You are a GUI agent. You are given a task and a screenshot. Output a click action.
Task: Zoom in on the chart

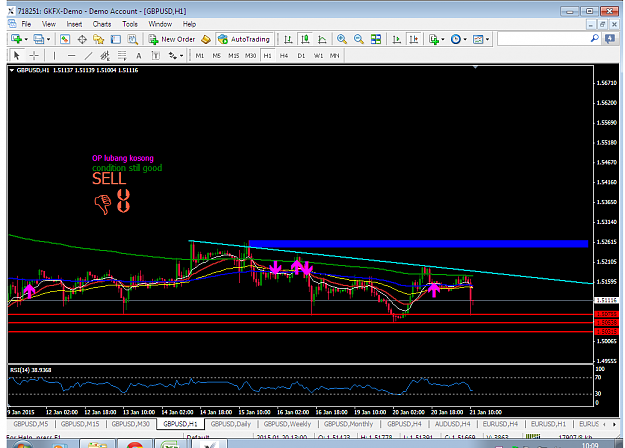(342, 39)
